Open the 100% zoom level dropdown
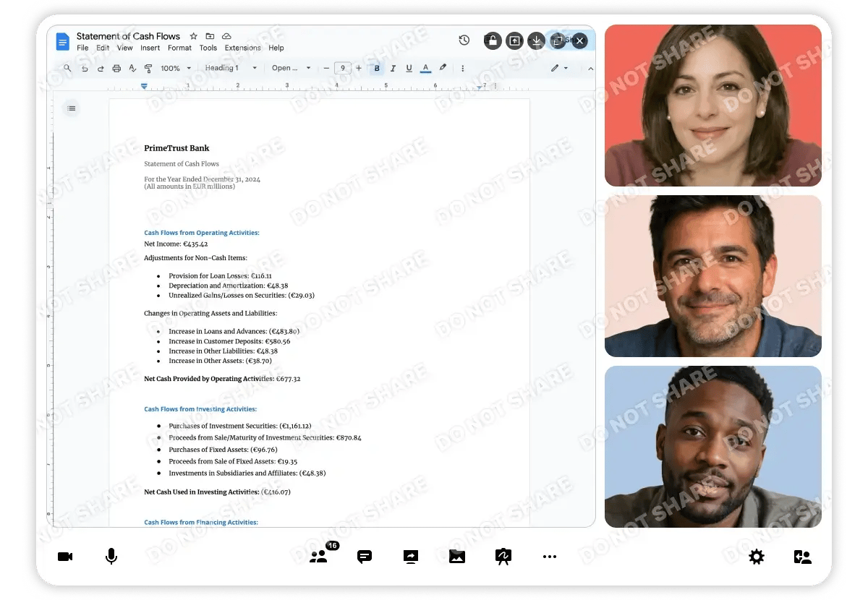Image resolution: width=868 pixels, height=600 pixels. [176, 69]
